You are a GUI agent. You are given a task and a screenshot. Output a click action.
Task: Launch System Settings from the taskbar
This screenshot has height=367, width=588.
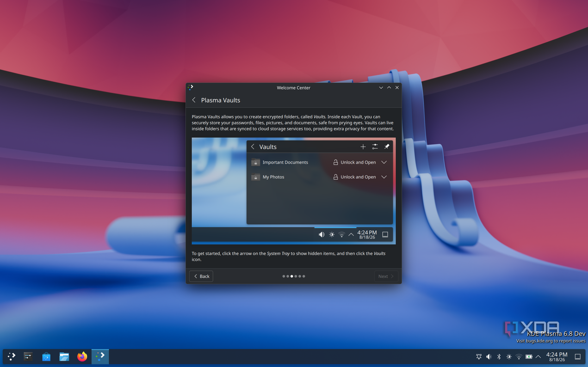coord(28,356)
